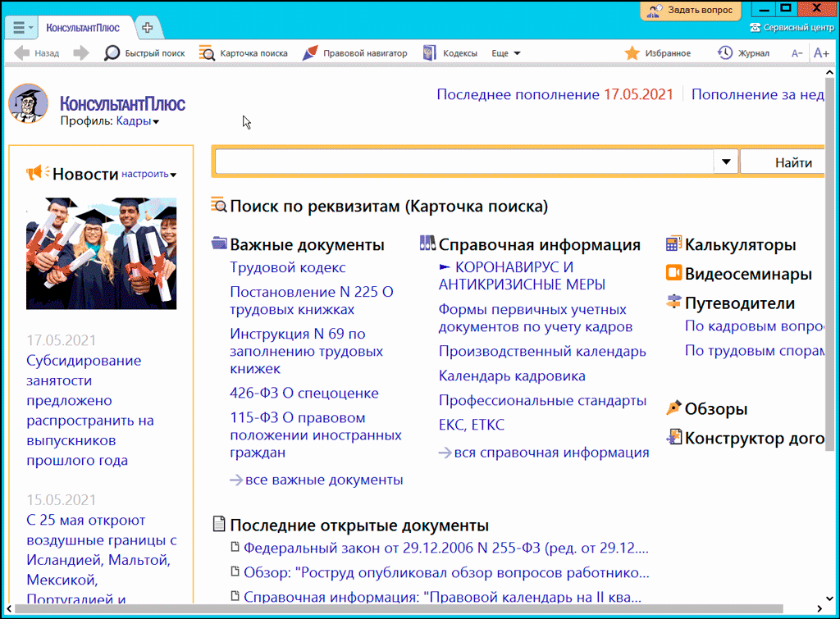
Task: Go back with the Назад arrow
Action: 36,53
